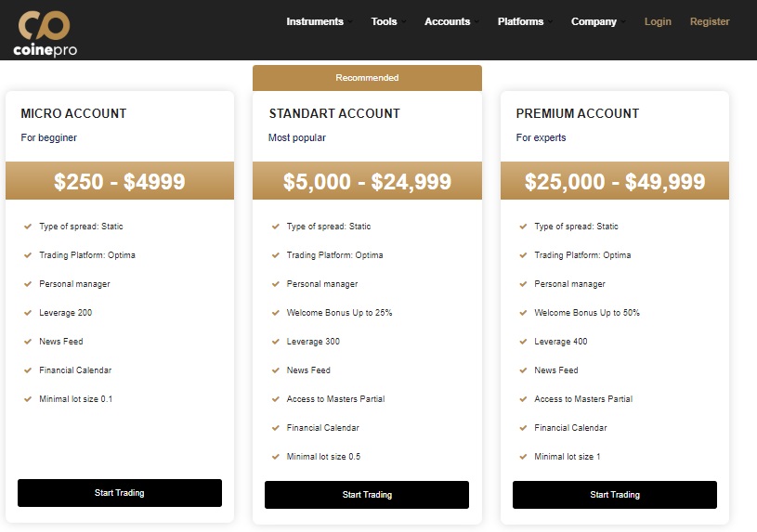Open the Accounts menu
Viewport: 757px width, 532px height.
(x=451, y=21)
